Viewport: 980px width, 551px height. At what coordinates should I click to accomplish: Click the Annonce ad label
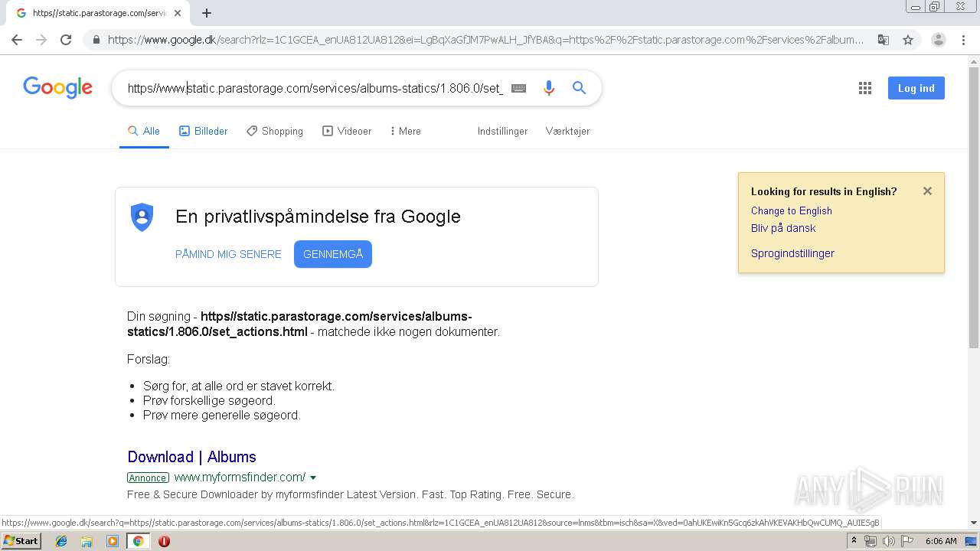click(x=148, y=478)
